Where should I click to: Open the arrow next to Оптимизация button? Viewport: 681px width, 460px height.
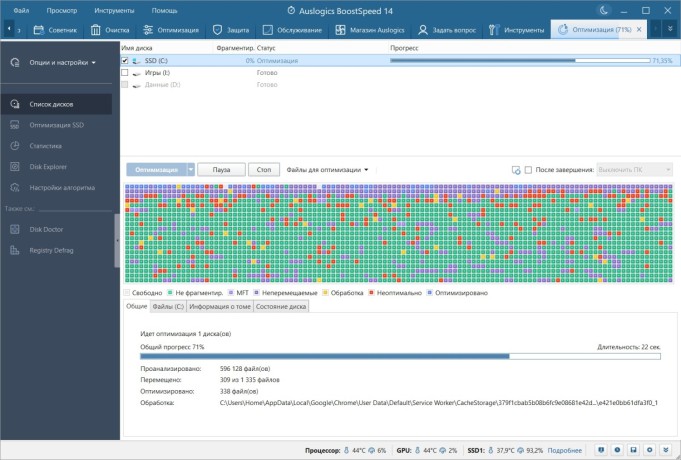[190, 170]
